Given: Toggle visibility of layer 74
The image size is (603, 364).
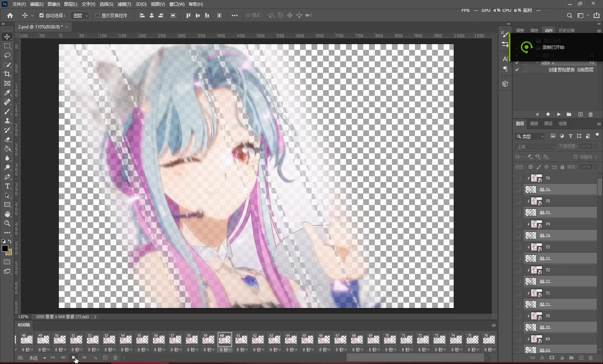Looking at the screenshot, I should (x=518, y=224).
